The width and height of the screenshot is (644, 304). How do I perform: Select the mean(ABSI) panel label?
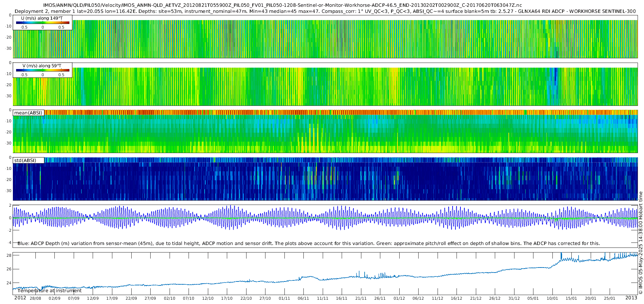(x=28, y=113)
